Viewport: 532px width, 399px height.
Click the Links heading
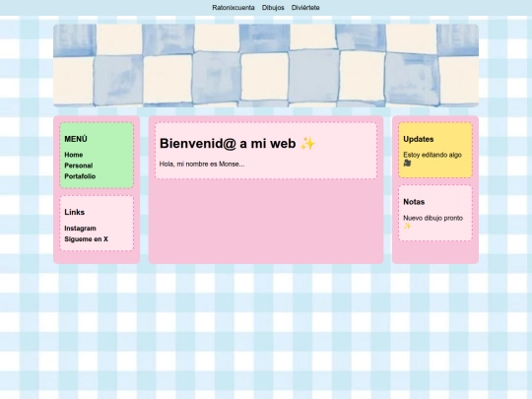click(74, 212)
